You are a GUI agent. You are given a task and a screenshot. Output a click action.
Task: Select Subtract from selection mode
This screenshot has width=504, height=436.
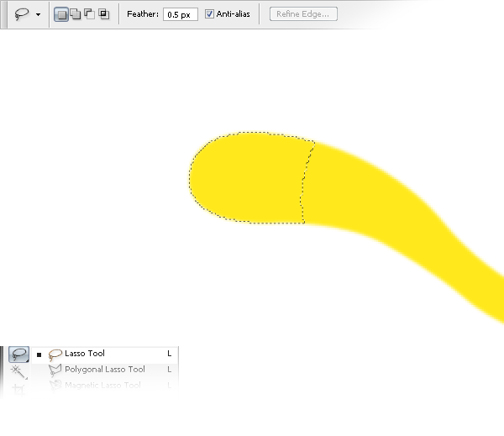pyautogui.click(x=89, y=14)
